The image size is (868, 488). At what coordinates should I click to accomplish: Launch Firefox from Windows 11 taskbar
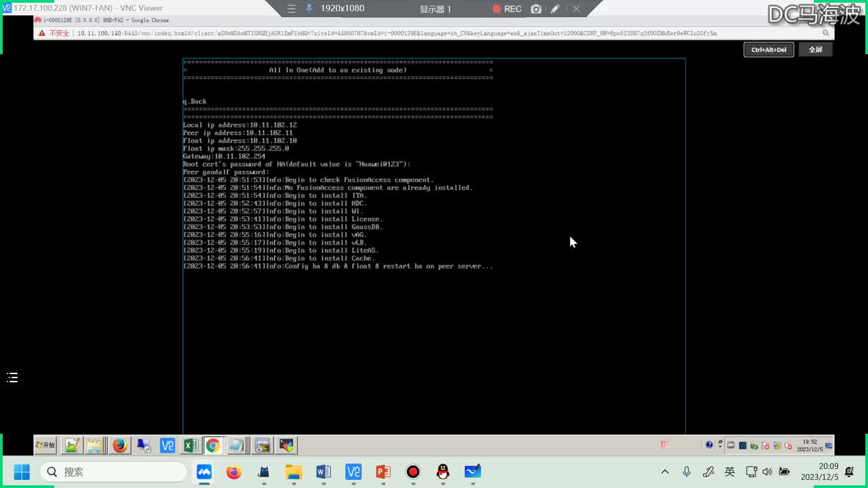[x=234, y=472]
